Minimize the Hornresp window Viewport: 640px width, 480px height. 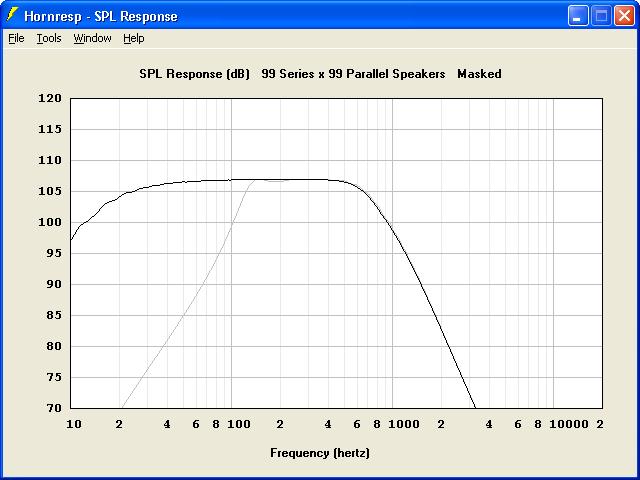pyautogui.click(x=578, y=16)
